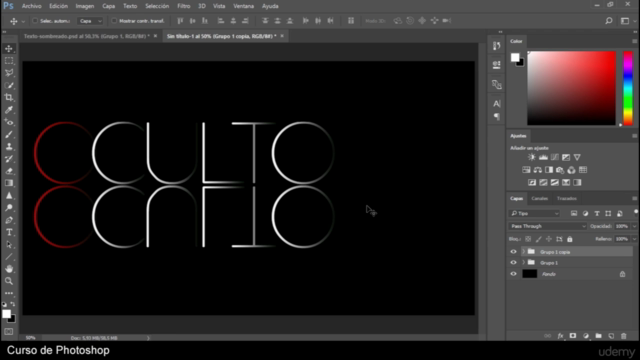Image resolution: width=640 pixels, height=360 pixels.
Task: Add Brightness/Contrast adjustment
Action: click(531, 157)
